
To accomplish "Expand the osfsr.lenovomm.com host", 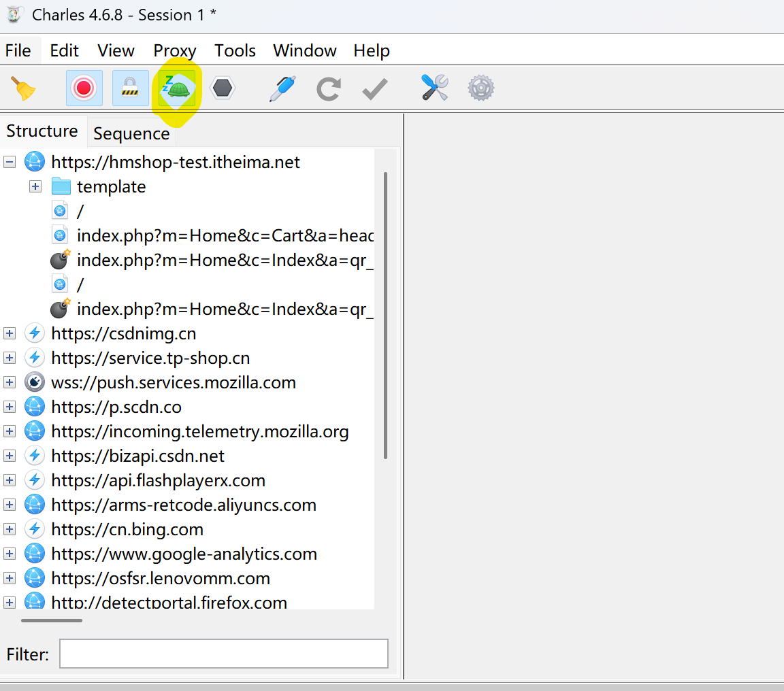I will 10,578.
